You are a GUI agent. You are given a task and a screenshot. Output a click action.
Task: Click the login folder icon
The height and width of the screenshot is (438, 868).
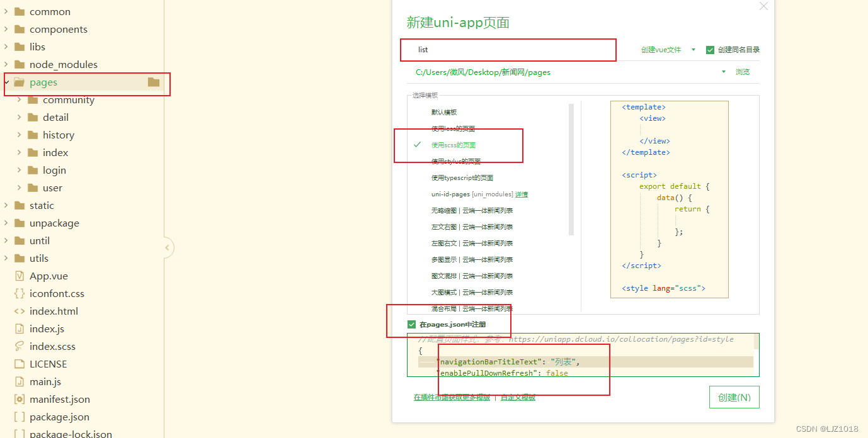(x=33, y=170)
